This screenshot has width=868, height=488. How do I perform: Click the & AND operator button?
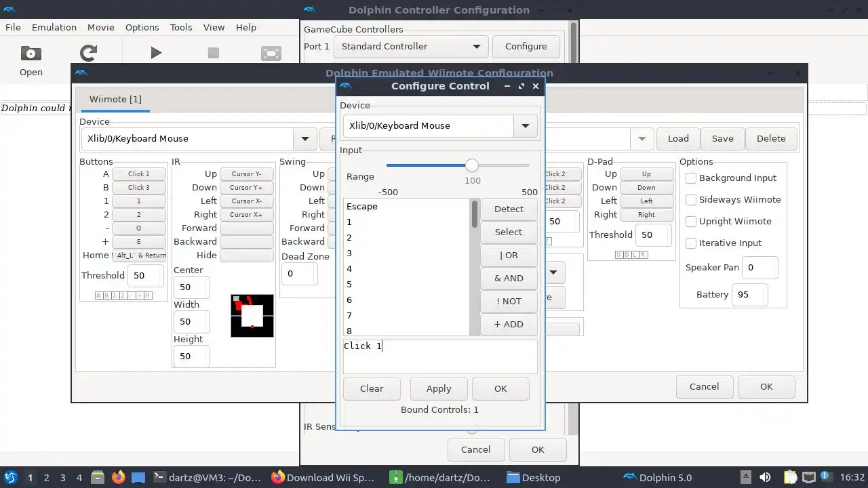point(509,278)
